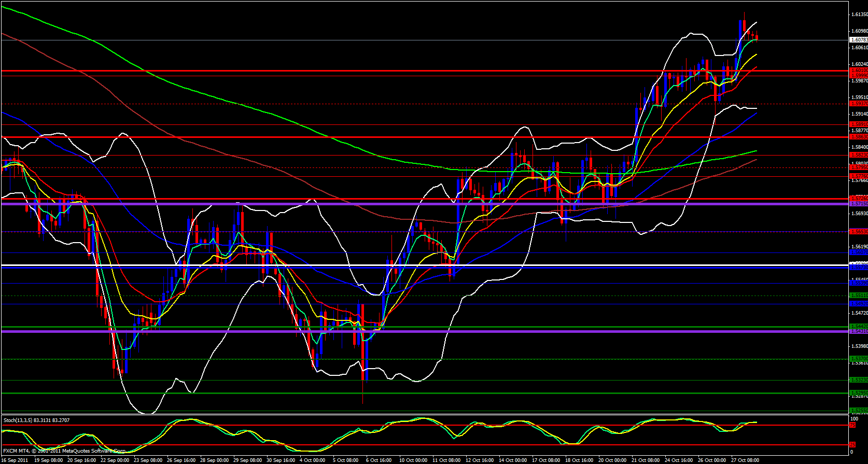Select the red 1.60100 price level tag
The image size is (868, 464).
[x=858, y=71]
